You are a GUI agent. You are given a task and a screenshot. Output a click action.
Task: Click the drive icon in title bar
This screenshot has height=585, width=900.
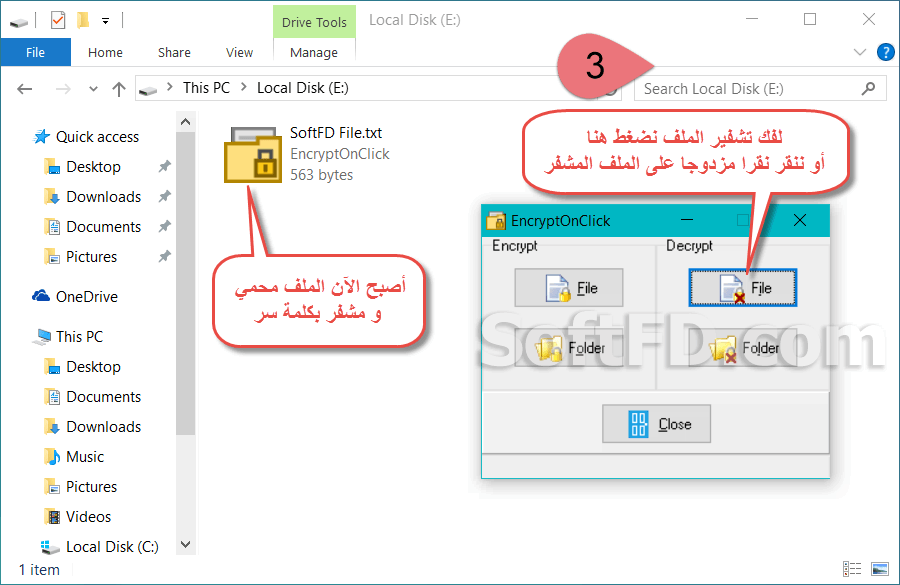click(x=19, y=22)
